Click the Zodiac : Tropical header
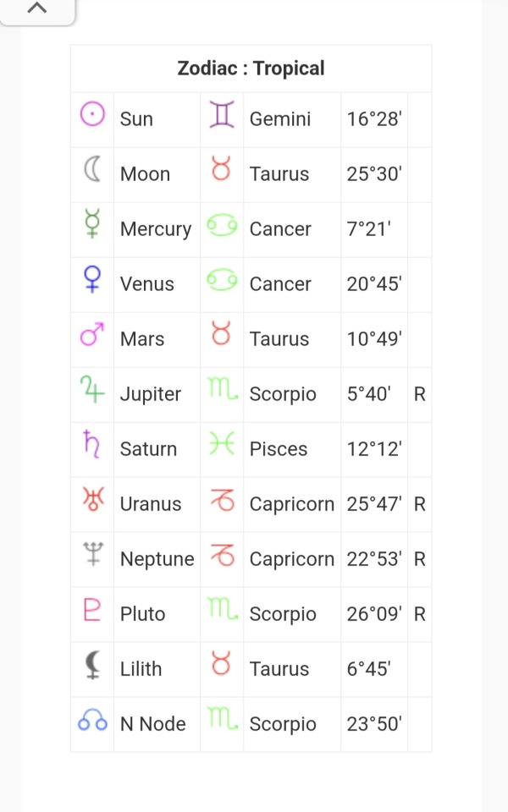Viewport: 508px width, 812px height. [251, 69]
